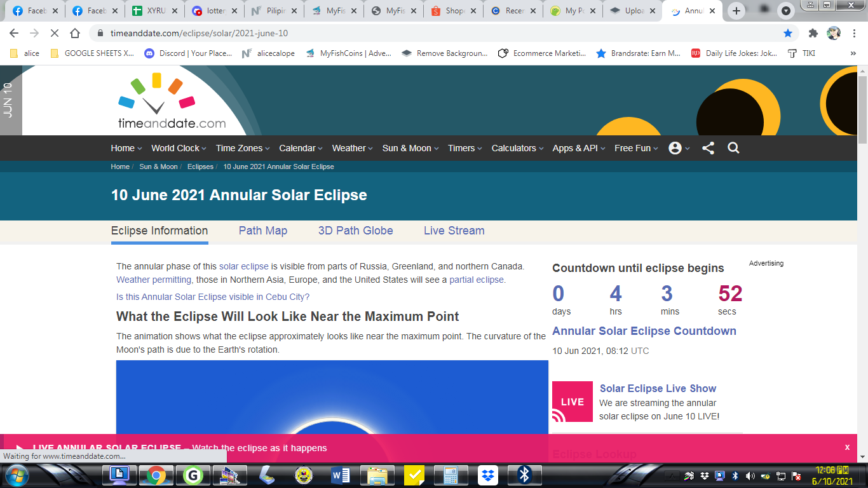Open the Brandsrate bookmark

pos(638,53)
